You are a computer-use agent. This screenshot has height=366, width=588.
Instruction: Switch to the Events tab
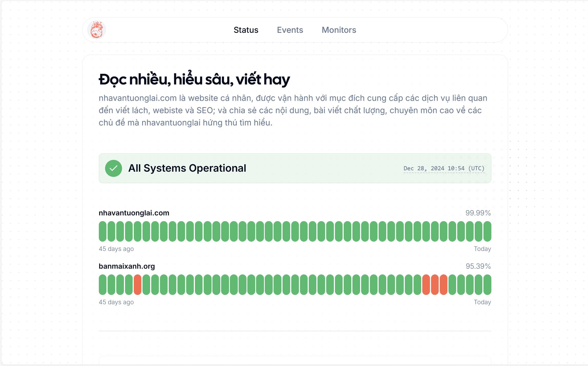click(x=290, y=30)
